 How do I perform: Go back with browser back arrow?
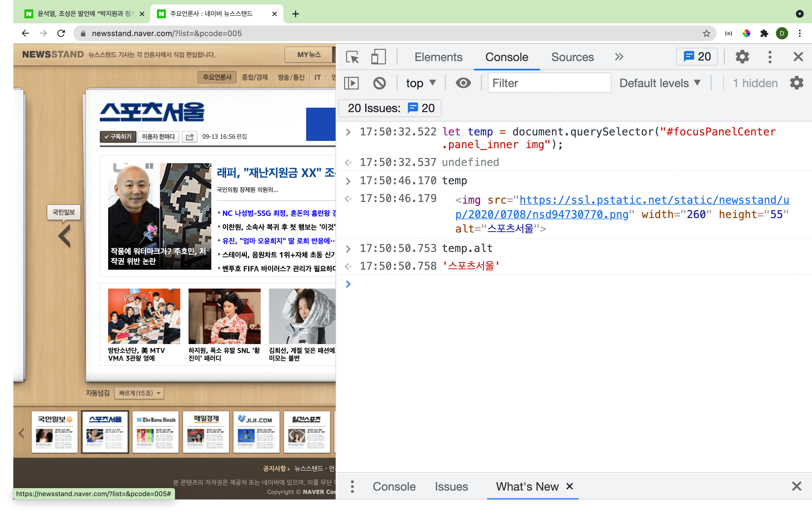tap(25, 33)
